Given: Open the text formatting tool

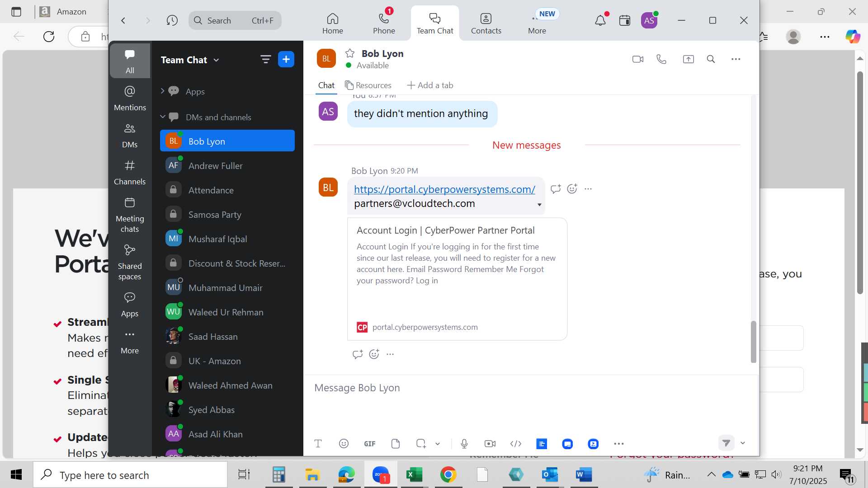Looking at the screenshot, I should [x=318, y=444].
